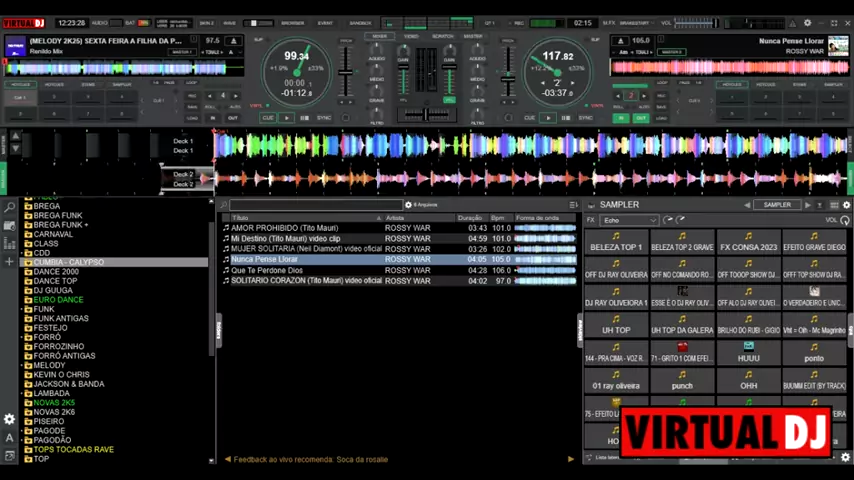Click the WAVE button in top bar
Image resolution: width=854 pixels, height=480 pixels.
[x=229, y=23]
